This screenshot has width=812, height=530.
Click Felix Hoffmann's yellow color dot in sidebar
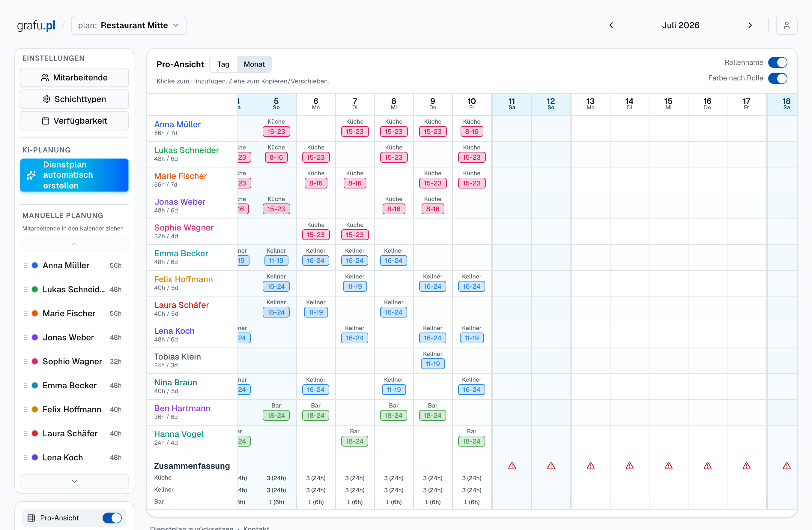[35, 409]
